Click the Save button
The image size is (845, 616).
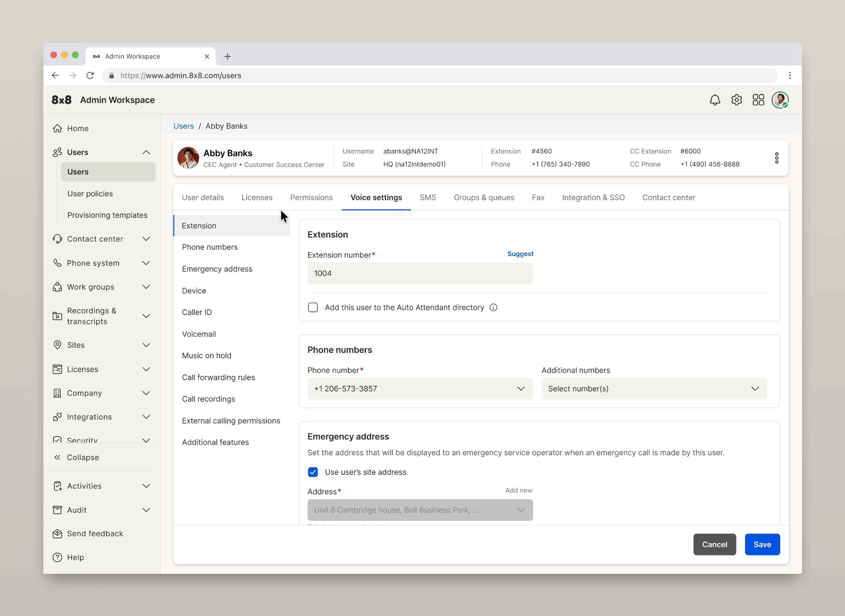click(762, 545)
